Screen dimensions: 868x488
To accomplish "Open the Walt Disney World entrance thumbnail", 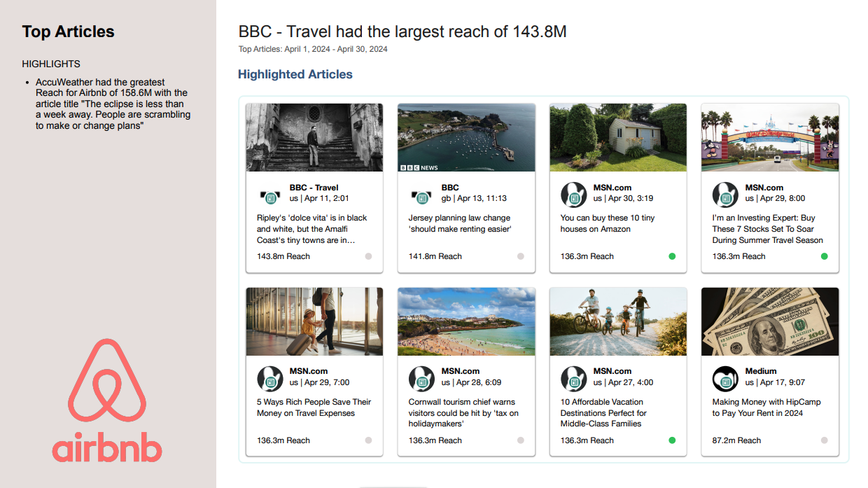I will point(769,137).
